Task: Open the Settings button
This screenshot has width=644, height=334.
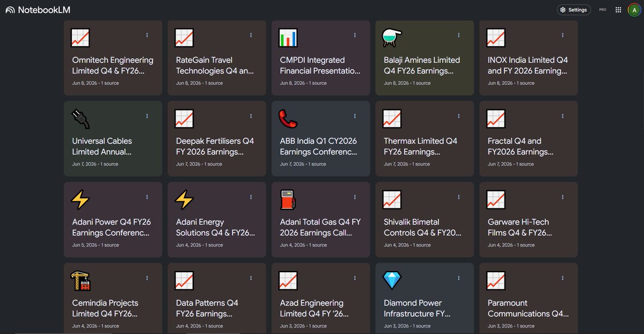Action: pos(573,10)
